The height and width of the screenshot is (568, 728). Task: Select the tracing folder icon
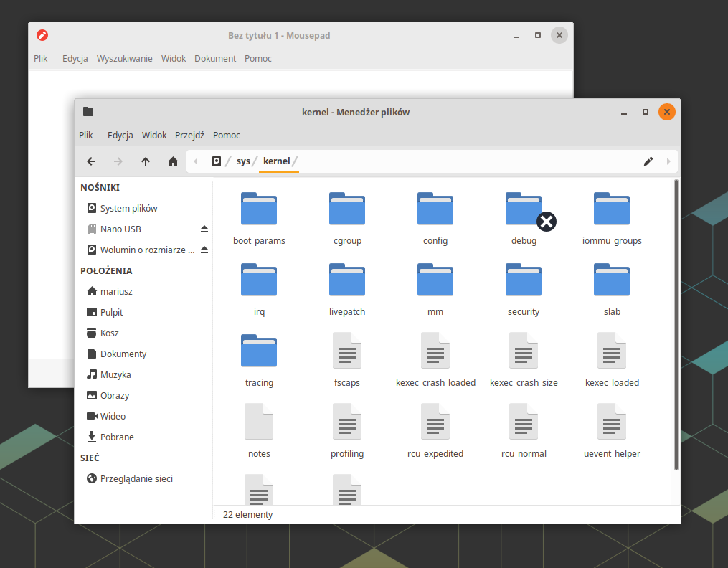pos(259,351)
